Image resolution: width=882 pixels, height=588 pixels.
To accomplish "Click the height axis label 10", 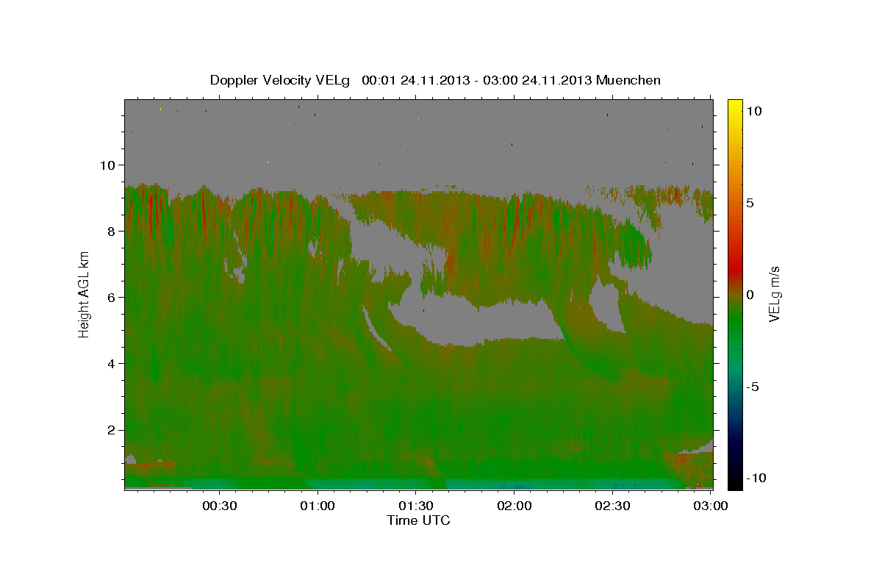I will pos(107,165).
